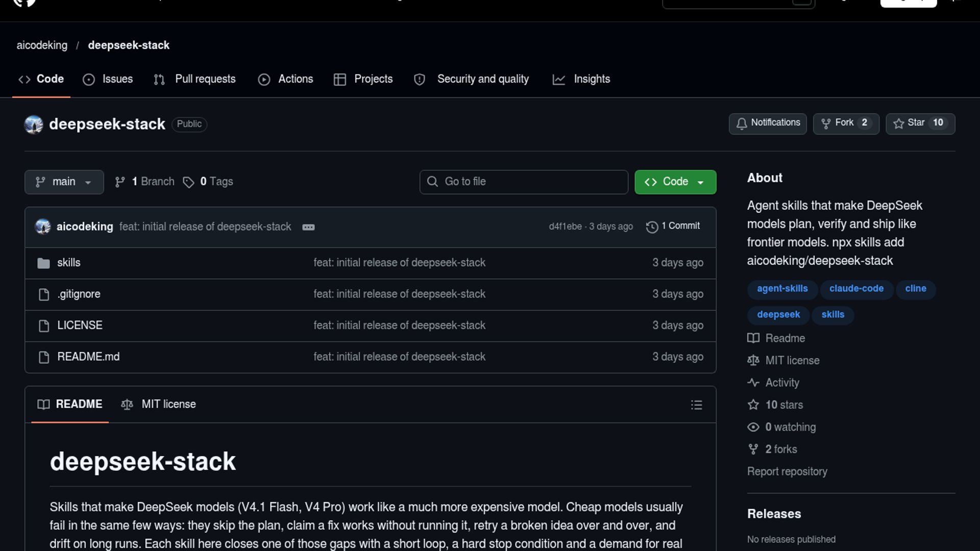Select the README tab in file viewer
This screenshot has height=551, width=980.
(x=70, y=405)
